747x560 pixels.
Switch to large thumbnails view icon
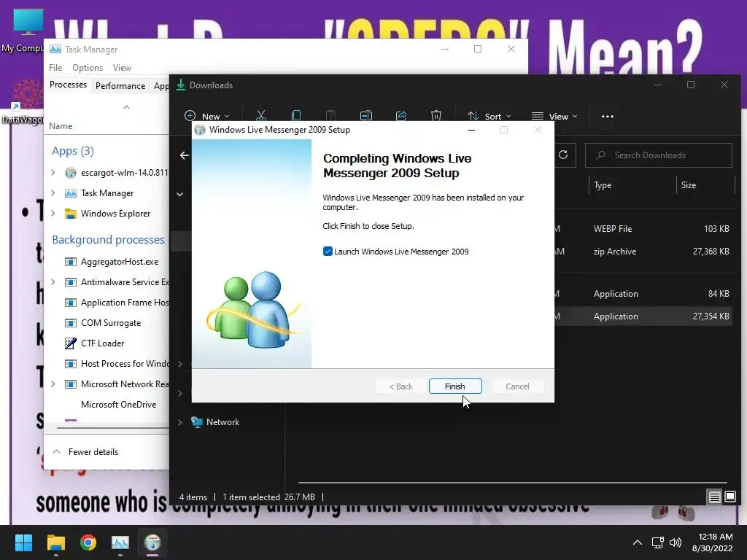point(729,497)
